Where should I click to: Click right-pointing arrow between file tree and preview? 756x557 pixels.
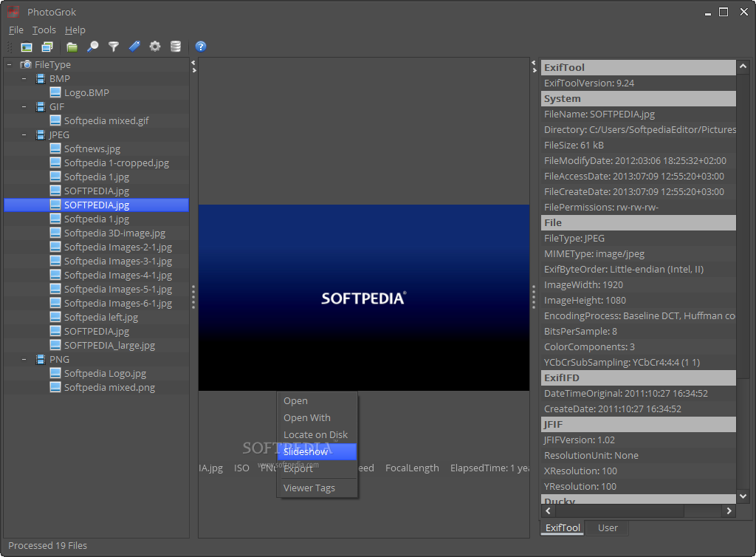(x=194, y=70)
